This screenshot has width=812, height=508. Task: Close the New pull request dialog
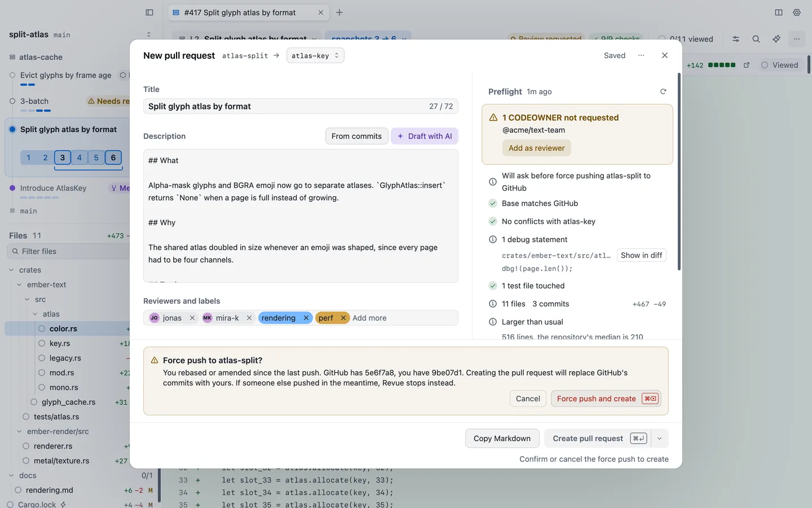[665, 55]
